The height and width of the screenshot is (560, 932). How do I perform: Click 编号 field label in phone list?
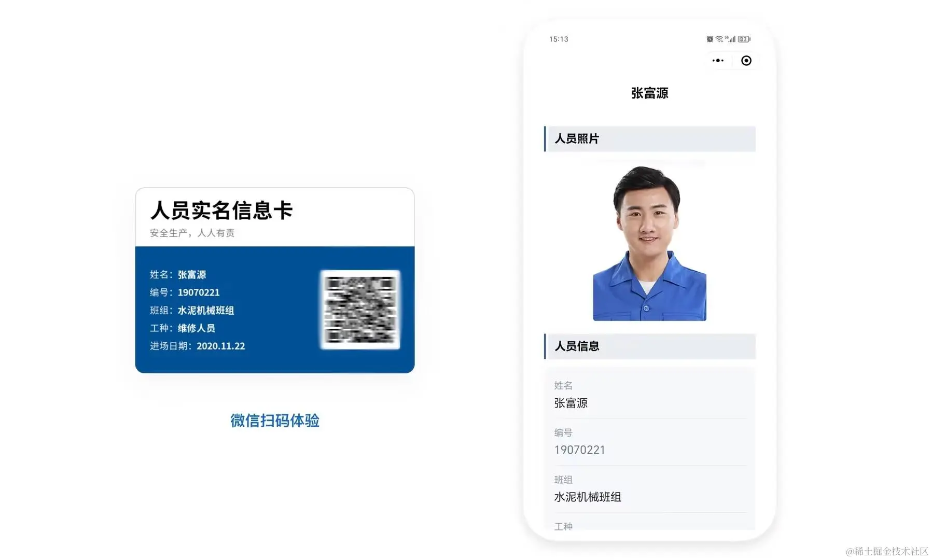563,432
